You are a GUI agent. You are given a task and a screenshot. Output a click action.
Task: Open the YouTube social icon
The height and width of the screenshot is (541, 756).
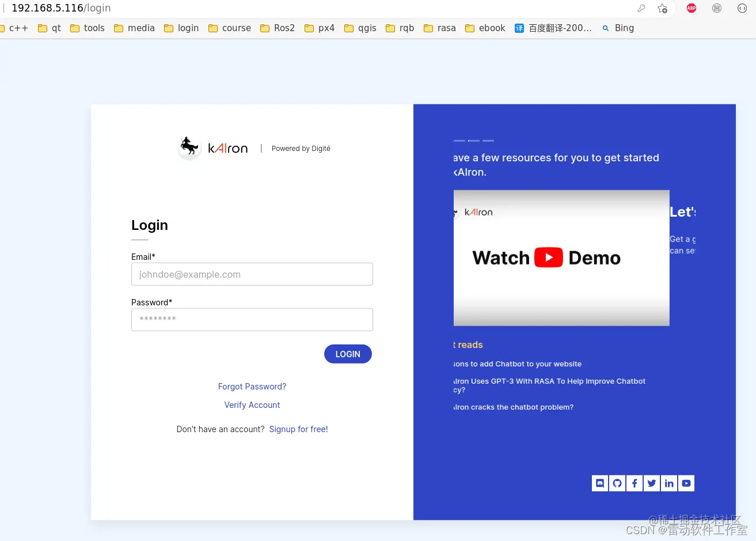coord(686,483)
